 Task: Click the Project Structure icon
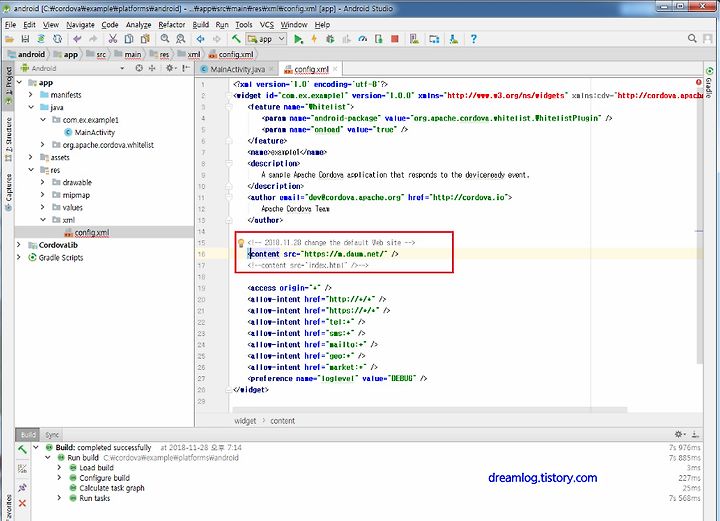pos(434,39)
